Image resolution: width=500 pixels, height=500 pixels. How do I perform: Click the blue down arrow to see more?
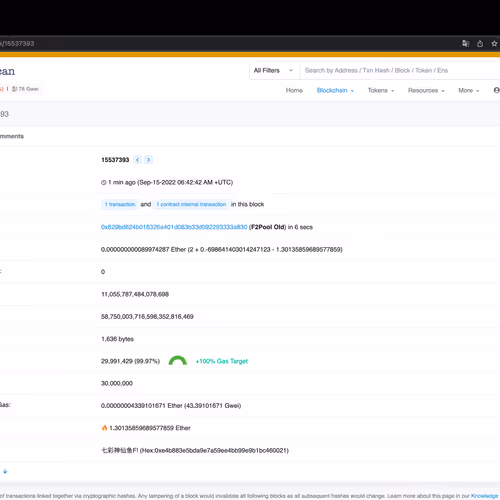tap(5, 471)
